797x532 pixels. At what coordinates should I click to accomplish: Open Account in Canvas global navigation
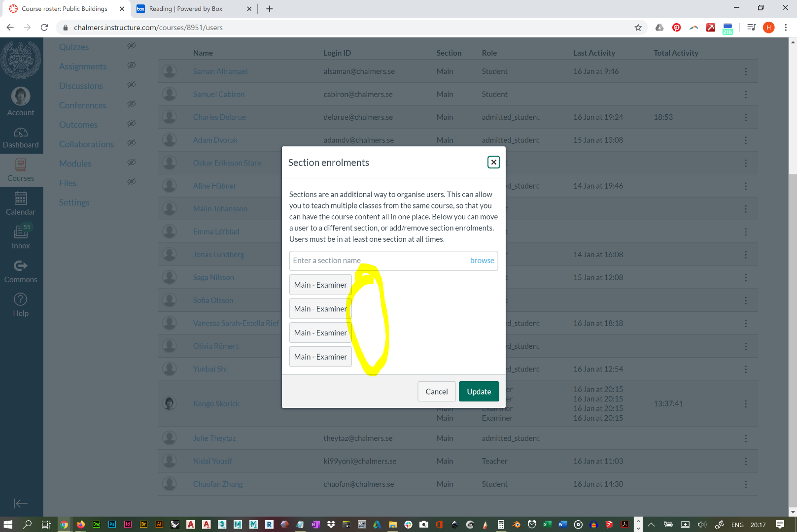click(x=21, y=101)
